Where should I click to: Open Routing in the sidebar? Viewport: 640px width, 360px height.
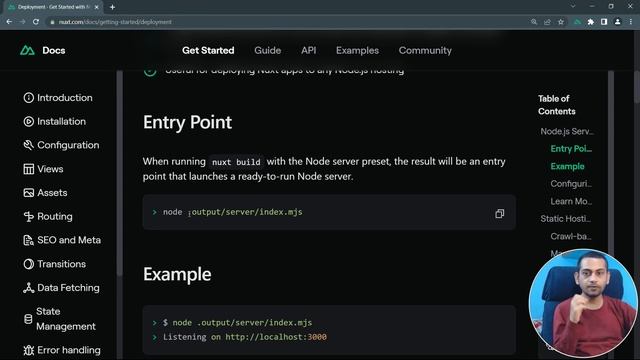pos(55,216)
